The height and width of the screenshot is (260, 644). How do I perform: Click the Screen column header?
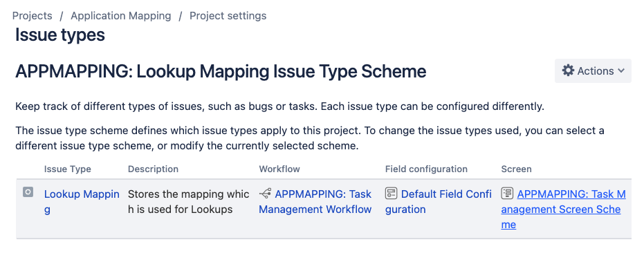(516, 169)
